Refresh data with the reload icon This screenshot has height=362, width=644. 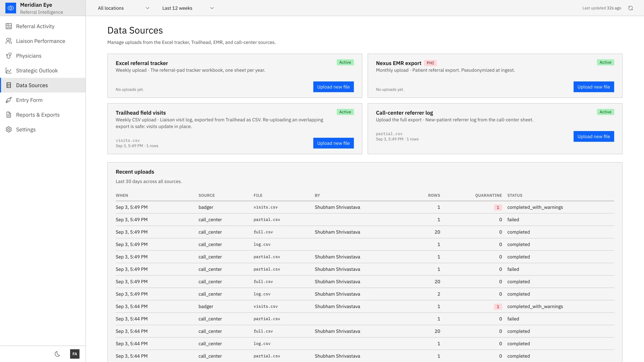pyautogui.click(x=631, y=8)
